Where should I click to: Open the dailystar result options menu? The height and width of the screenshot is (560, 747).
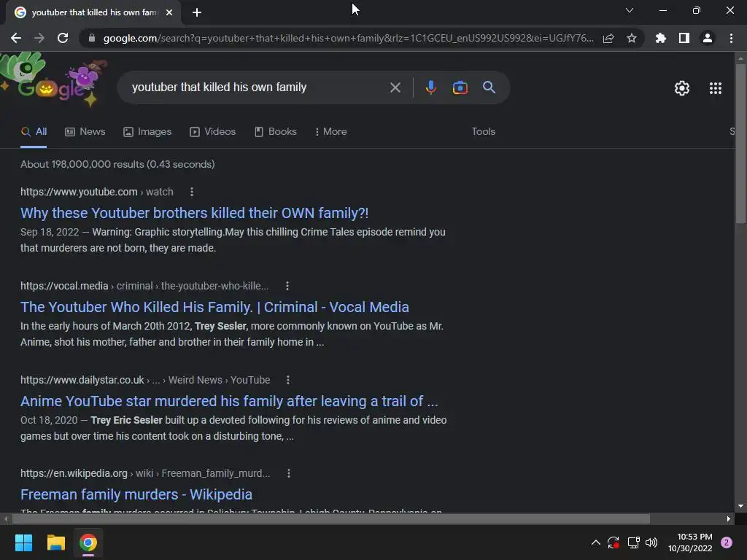(287, 380)
